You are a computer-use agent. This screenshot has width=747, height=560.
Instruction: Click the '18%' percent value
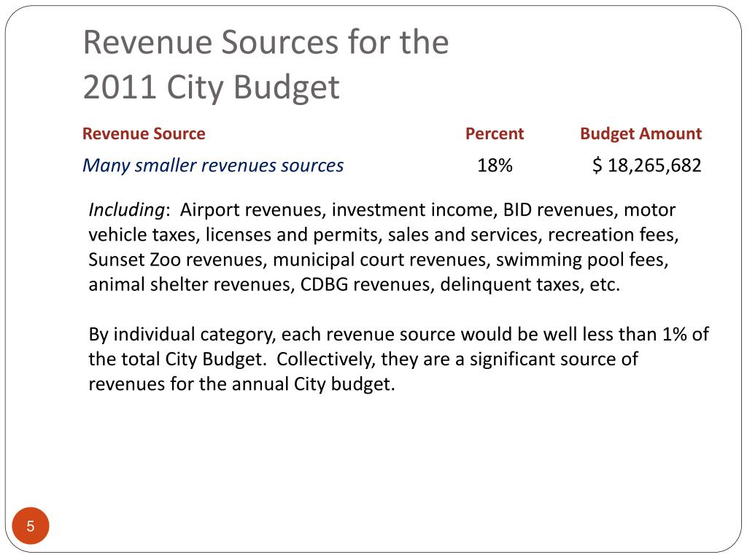(495, 166)
